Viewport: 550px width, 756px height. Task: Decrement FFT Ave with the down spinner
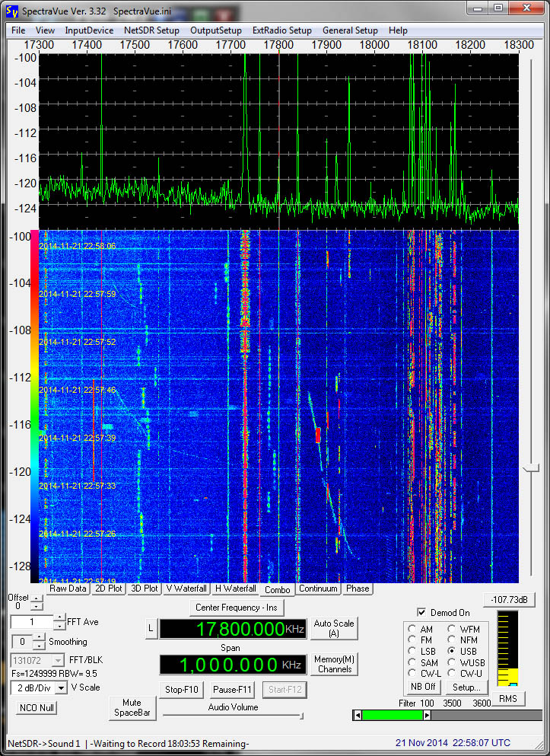pos(59,626)
